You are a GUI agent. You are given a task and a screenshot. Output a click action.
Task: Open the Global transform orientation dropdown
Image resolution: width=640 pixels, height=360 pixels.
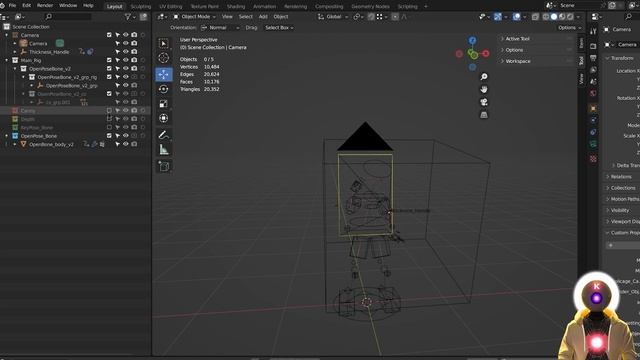pyautogui.click(x=333, y=17)
